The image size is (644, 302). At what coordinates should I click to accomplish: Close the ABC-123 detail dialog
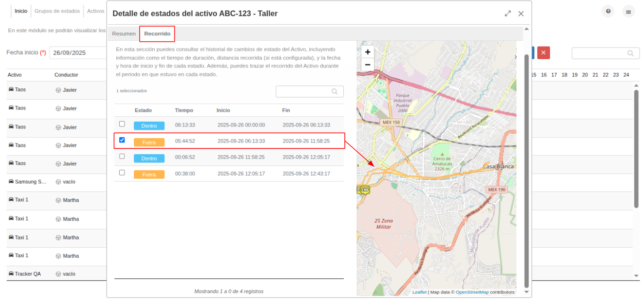pos(521,14)
